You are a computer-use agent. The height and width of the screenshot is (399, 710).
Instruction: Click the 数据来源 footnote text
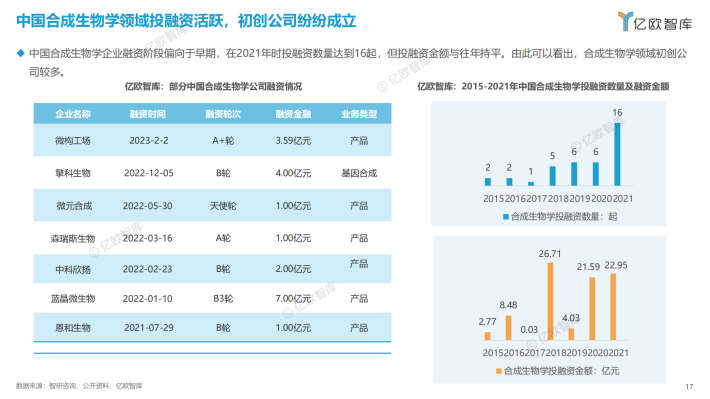[x=79, y=386]
